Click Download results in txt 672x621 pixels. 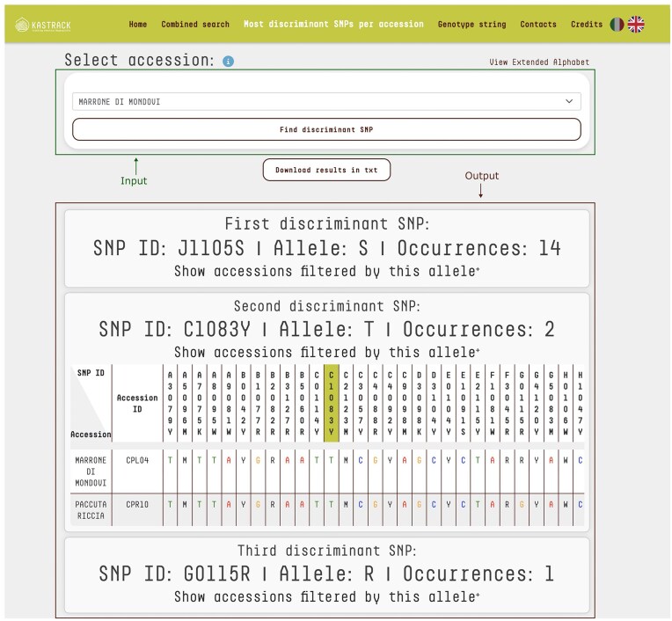tap(326, 170)
